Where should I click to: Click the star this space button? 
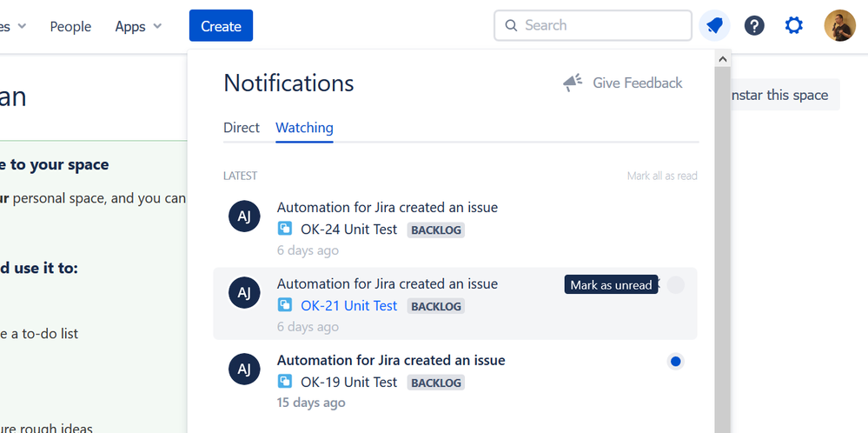click(x=786, y=95)
